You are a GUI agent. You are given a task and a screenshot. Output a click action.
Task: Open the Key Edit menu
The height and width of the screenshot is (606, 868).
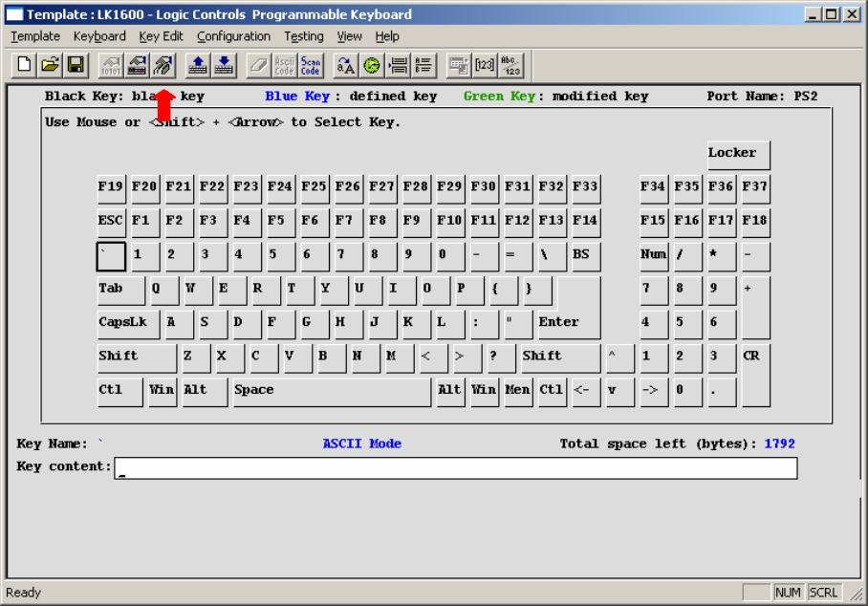pyautogui.click(x=161, y=36)
